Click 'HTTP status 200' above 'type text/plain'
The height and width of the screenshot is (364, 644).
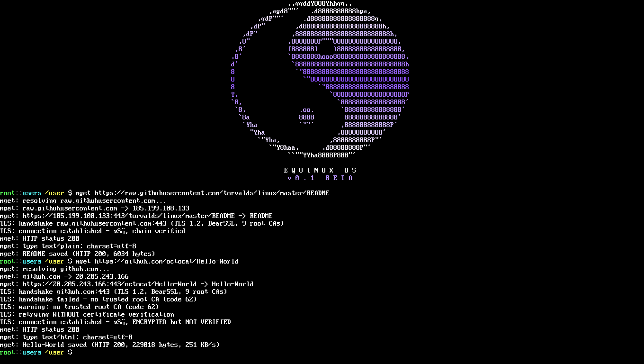40,238
